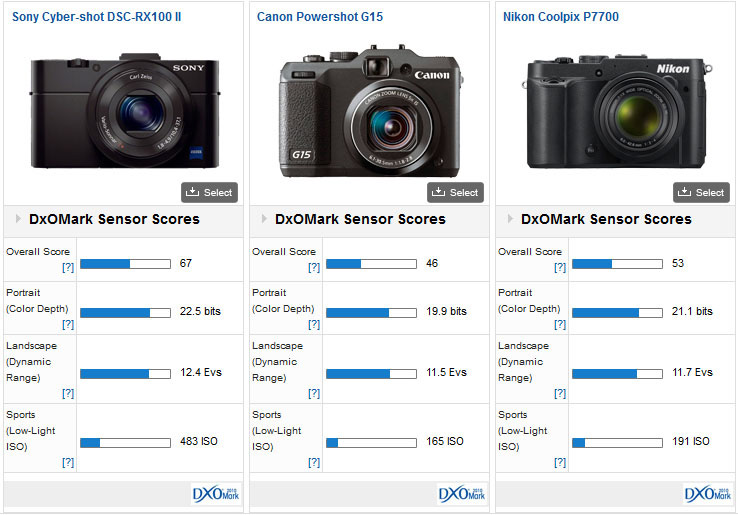738x515 pixels.
Task: Click the Select button under the Sony camera
Action: coord(209,193)
